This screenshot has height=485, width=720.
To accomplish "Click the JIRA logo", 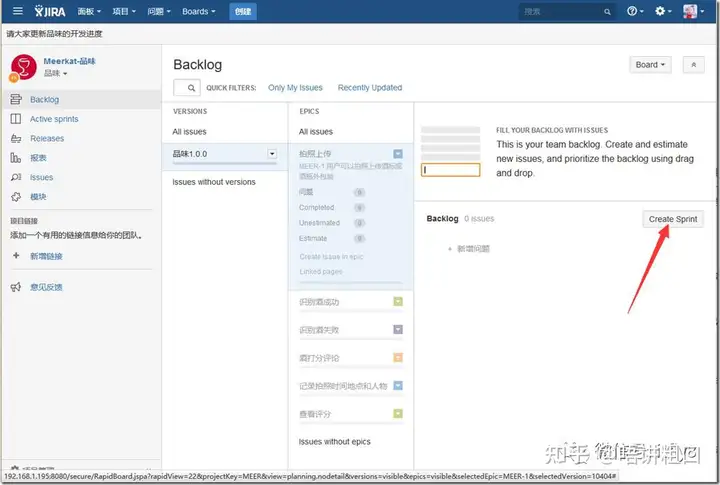I will point(50,11).
